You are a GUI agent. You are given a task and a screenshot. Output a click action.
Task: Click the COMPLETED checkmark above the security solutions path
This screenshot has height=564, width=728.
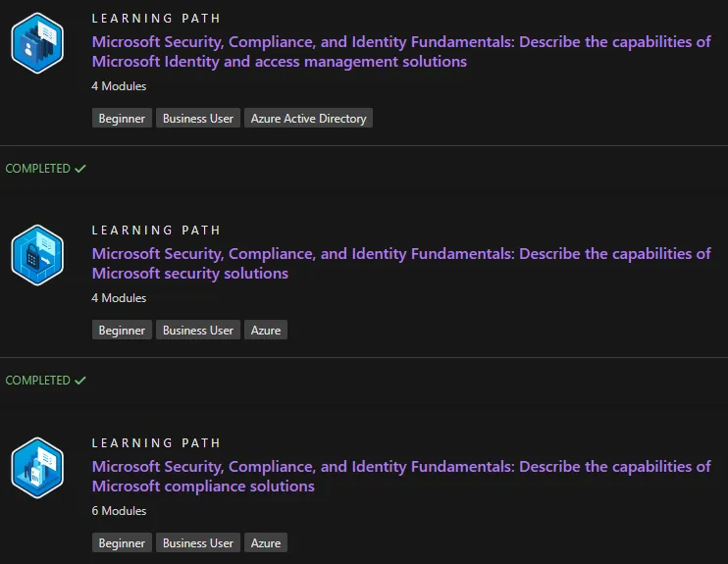pyautogui.click(x=80, y=169)
